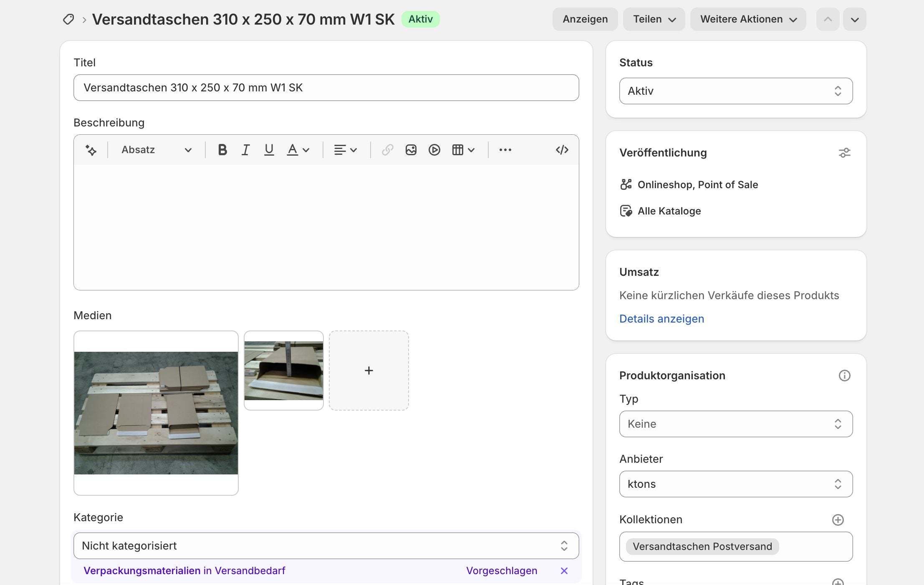924x585 pixels.
Task: Click into the Titel input field
Action: coord(326,88)
